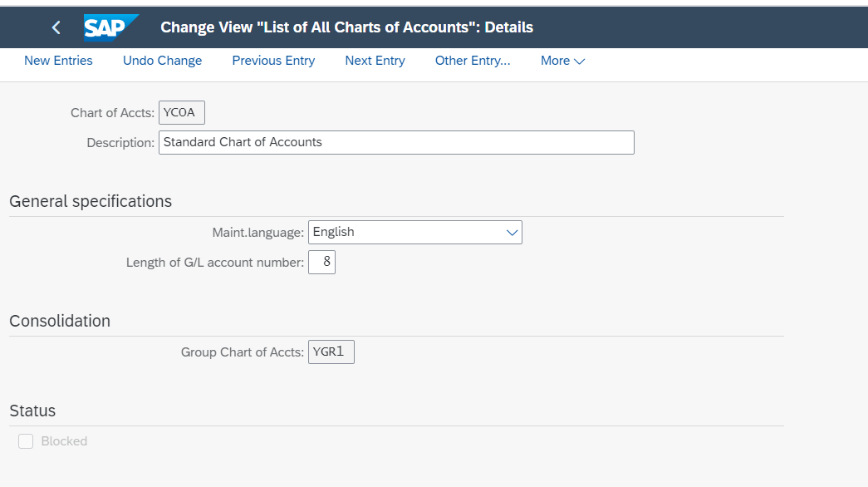Select the Consolidation section header

[x=60, y=321]
